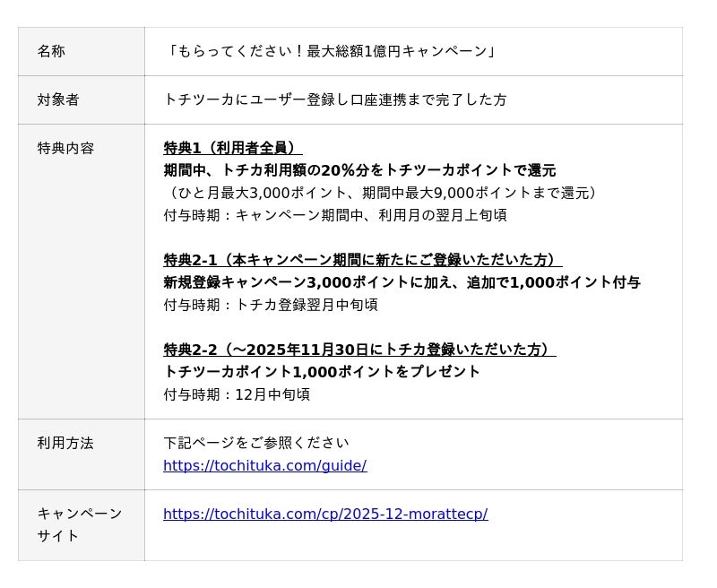717x588 pixels.
Task: Click the 20% point refund line
Action: click(359, 171)
